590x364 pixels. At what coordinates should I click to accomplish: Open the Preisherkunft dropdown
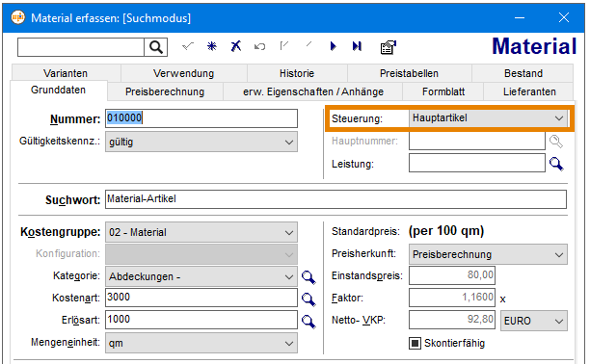click(488, 254)
